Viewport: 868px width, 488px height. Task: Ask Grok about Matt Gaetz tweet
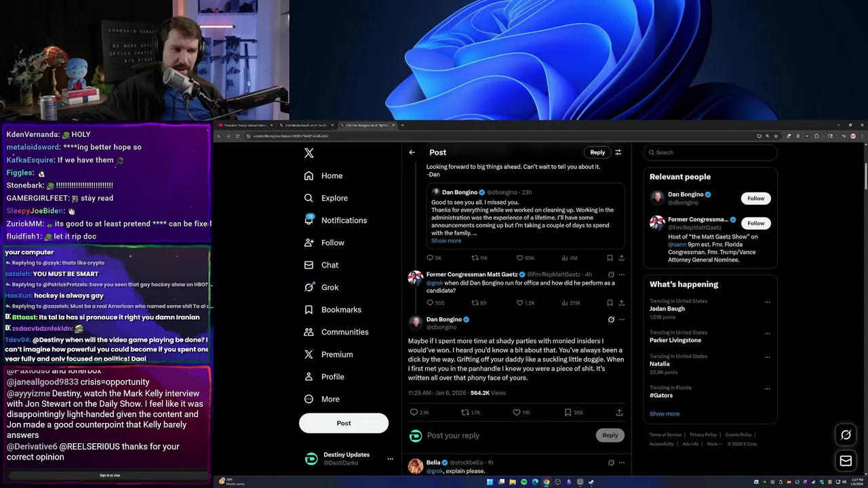610,274
